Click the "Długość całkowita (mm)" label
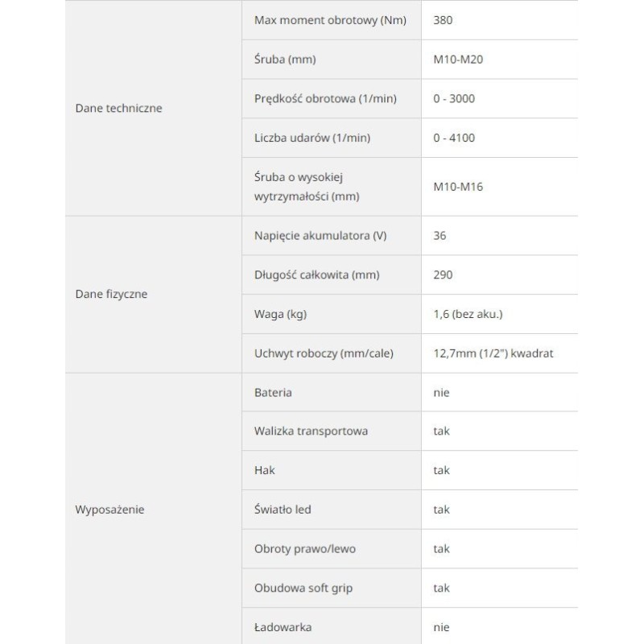The width and height of the screenshot is (644, 644). click(x=316, y=275)
